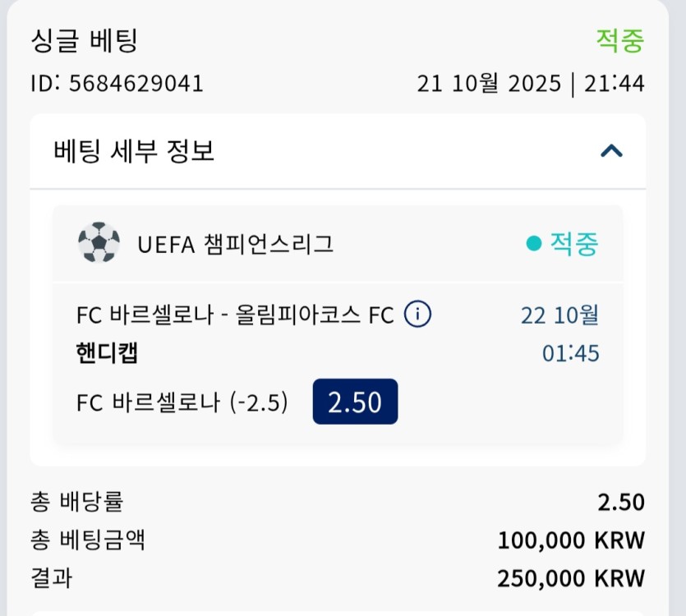The width and height of the screenshot is (686, 616).
Task: Click the UEFA 챔피언스리그 league name
Action: click(236, 244)
